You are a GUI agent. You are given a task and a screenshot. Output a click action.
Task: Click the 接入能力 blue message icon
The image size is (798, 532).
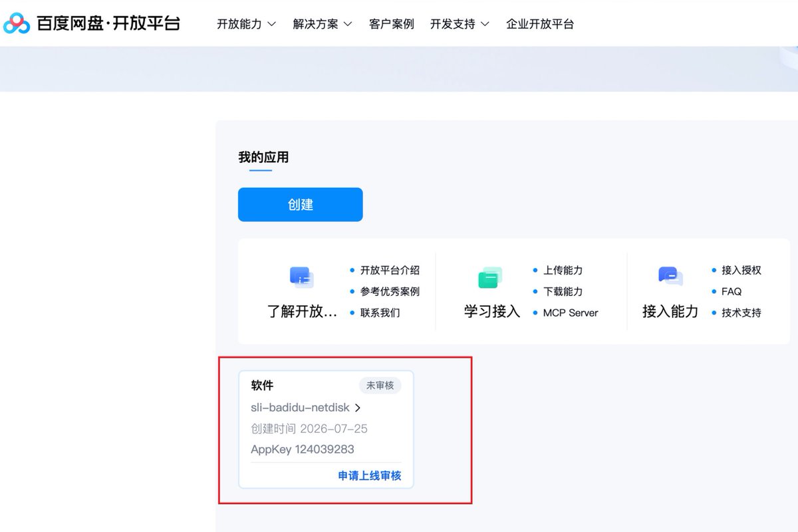(670, 276)
